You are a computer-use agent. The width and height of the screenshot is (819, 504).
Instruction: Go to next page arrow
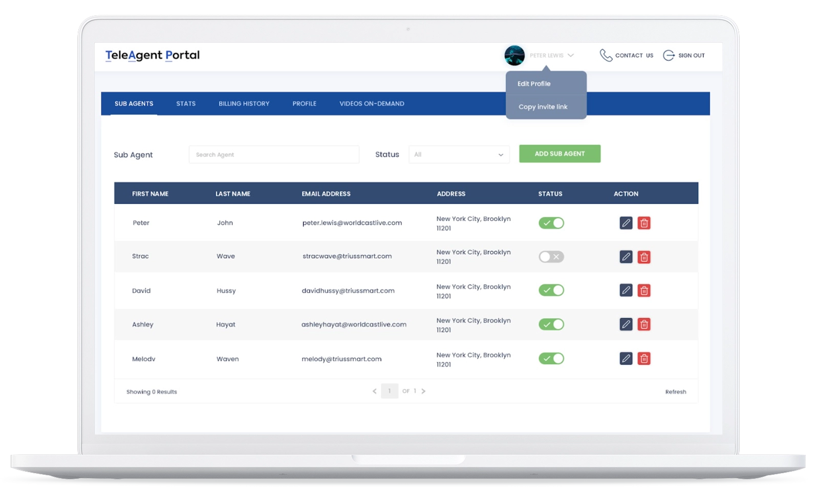point(423,391)
